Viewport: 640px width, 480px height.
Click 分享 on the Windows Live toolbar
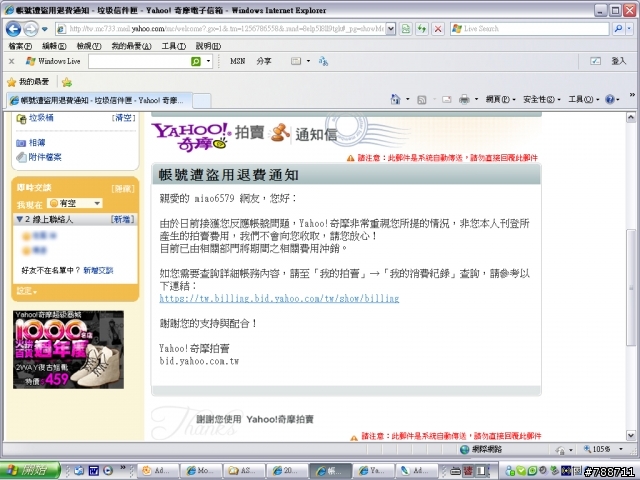(x=264, y=61)
